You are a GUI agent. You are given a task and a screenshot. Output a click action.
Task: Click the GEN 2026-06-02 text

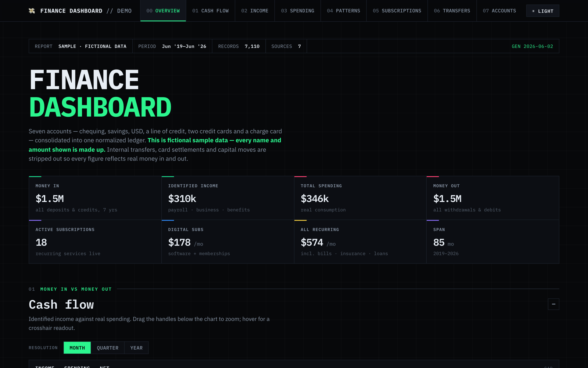coord(532,46)
